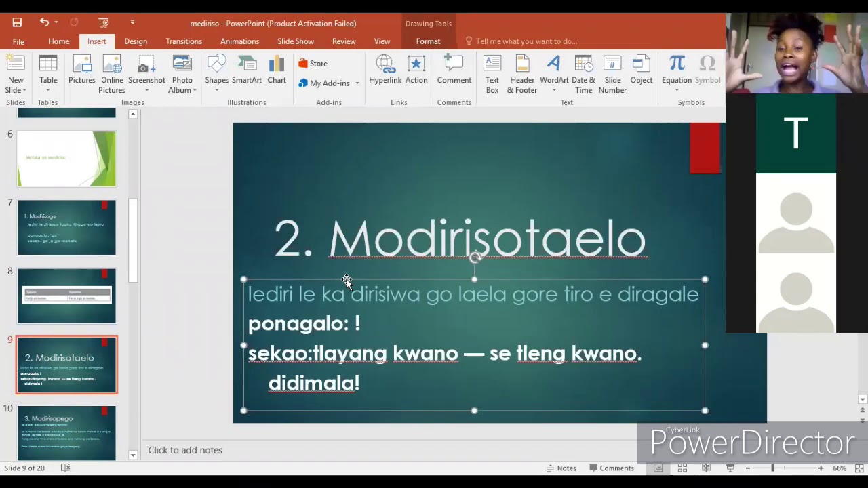
Task: Expand the Photo Album dropdown arrow
Action: coord(194,90)
